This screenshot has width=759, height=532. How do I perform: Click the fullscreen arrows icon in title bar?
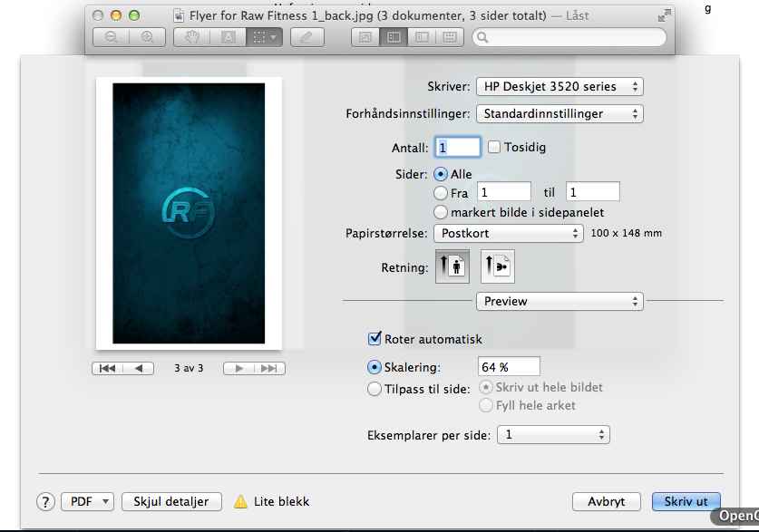click(664, 15)
